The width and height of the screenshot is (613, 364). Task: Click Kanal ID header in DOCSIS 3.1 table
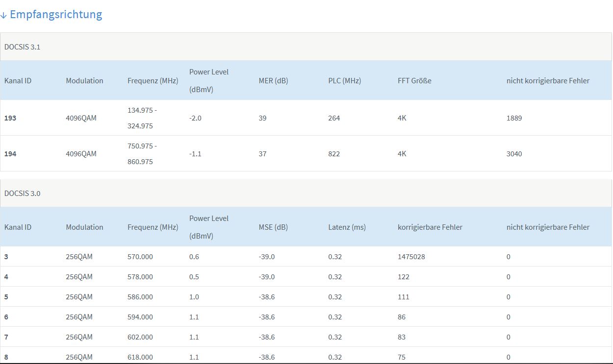pos(18,81)
